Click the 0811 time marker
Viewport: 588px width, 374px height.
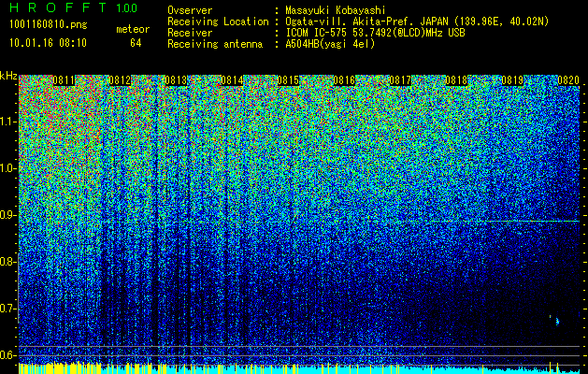click(64, 80)
